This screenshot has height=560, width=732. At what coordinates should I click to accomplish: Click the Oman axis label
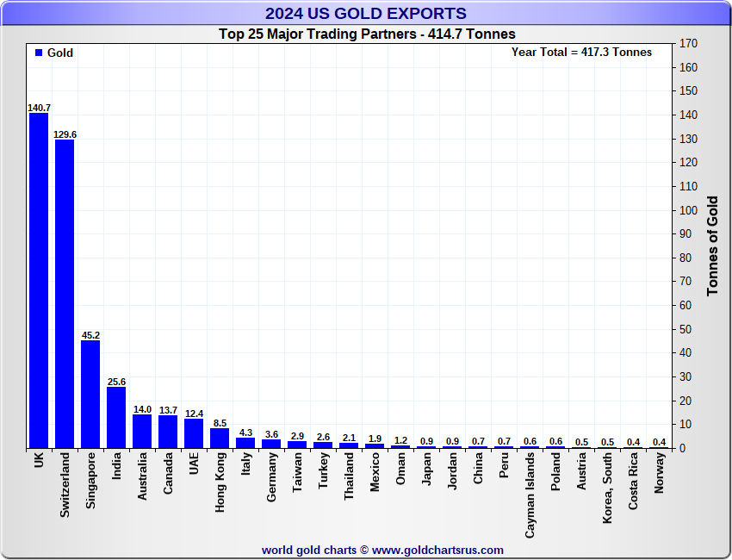[400, 469]
